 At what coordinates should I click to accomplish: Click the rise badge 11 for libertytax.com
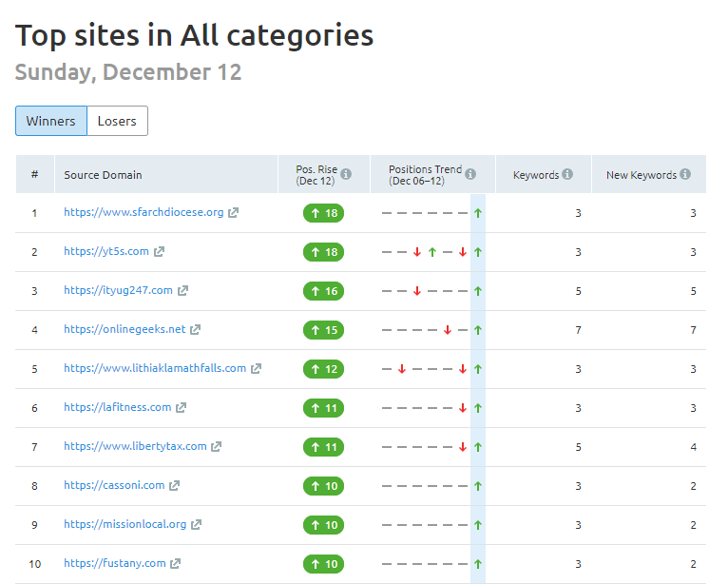click(x=323, y=447)
